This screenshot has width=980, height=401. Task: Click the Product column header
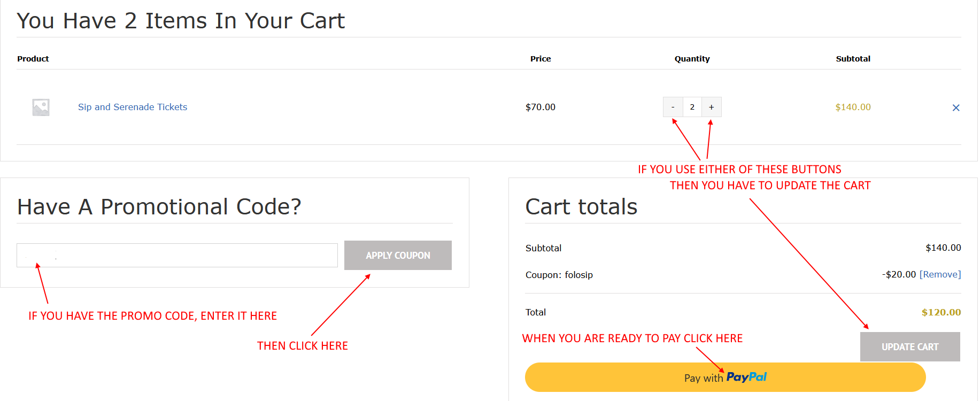(x=33, y=59)
